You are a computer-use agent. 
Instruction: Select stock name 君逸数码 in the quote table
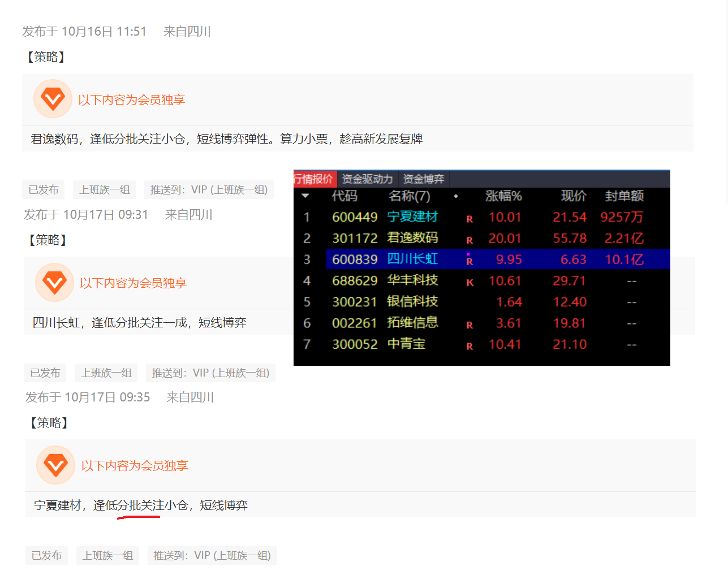click(412, 238)
